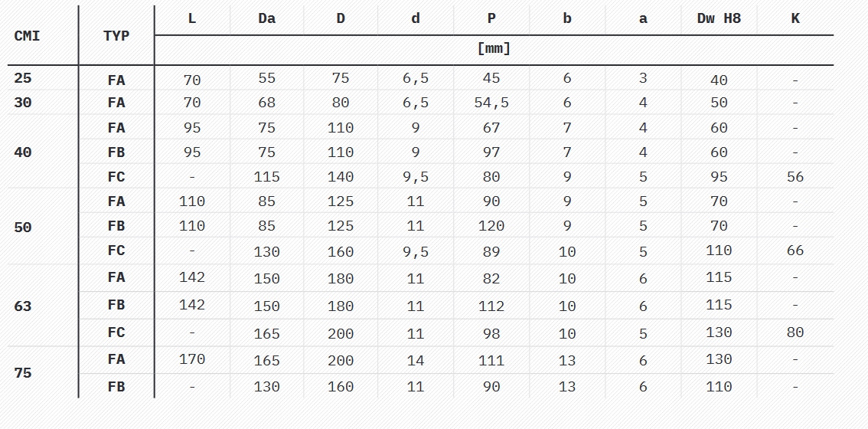Select the P value 120 cell

pos(491,226)
